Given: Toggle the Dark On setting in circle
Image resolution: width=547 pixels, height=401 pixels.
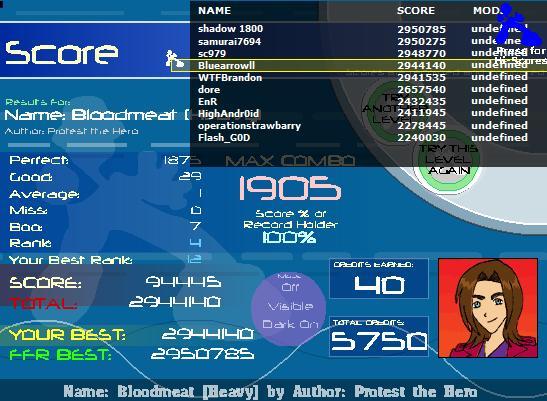Looking at the screenshot, I should [x=290, y=324].
